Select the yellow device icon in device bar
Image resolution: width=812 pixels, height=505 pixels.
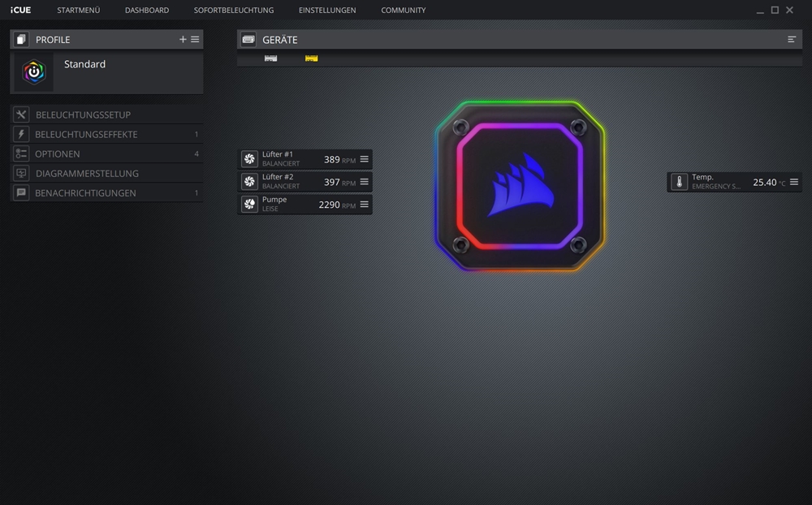tap(311, 58)
